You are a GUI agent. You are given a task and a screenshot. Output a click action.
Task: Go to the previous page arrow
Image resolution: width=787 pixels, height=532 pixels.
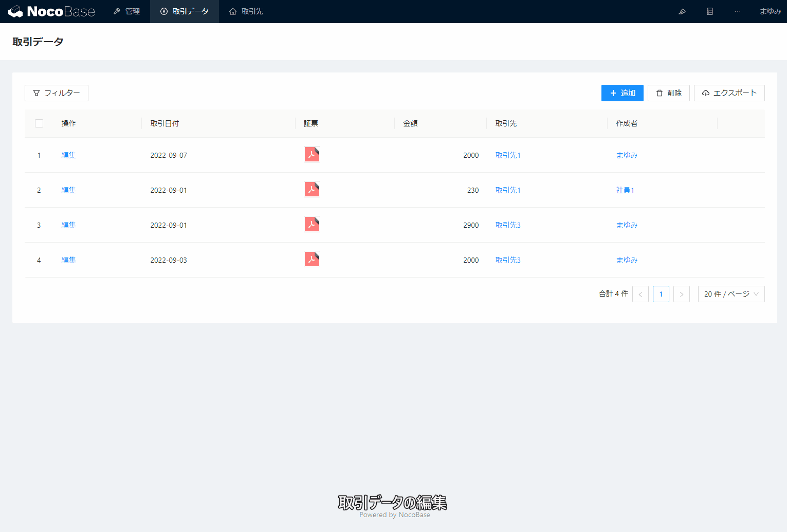[640, 294]
